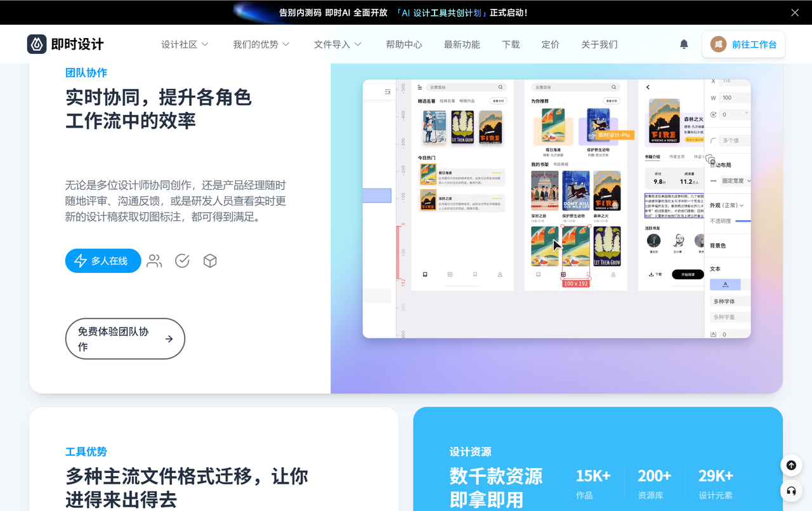Viewport: 812px width, 511px height.
Task: Click the 200+ 资源库 statistic
Action: (654, 484)
